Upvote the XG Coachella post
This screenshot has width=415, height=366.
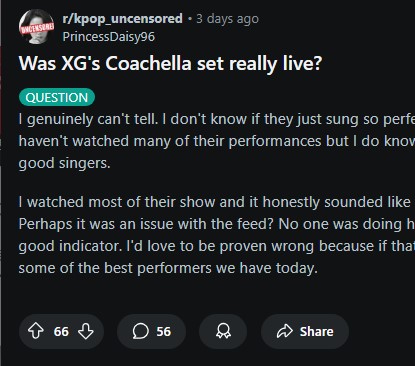36,331
